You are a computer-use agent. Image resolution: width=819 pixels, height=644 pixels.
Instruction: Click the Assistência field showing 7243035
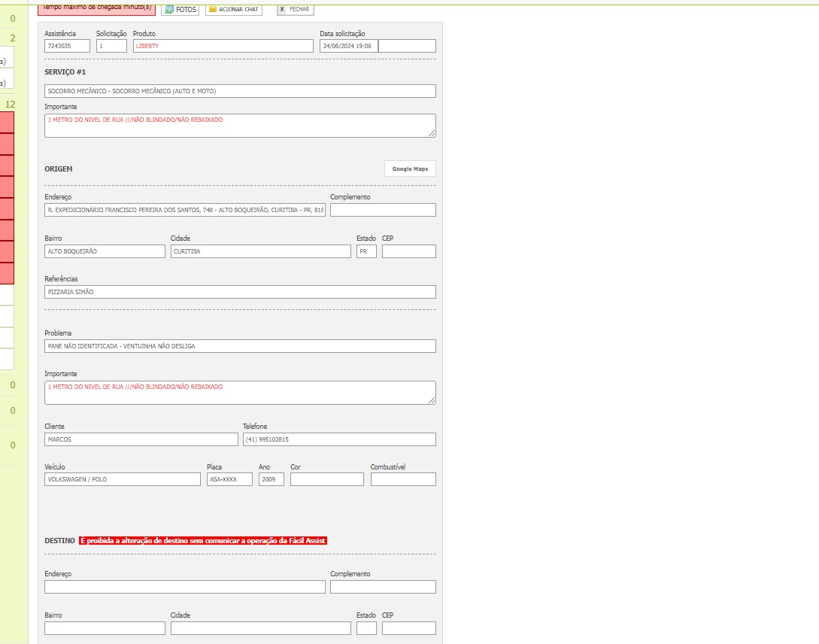pyautogui.click(x=67, y=46)
